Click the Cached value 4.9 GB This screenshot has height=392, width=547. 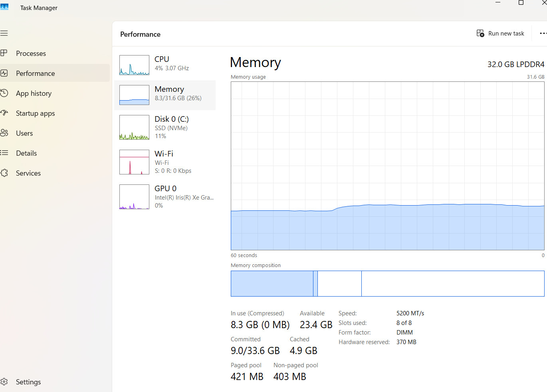click(x=303, y=351)
